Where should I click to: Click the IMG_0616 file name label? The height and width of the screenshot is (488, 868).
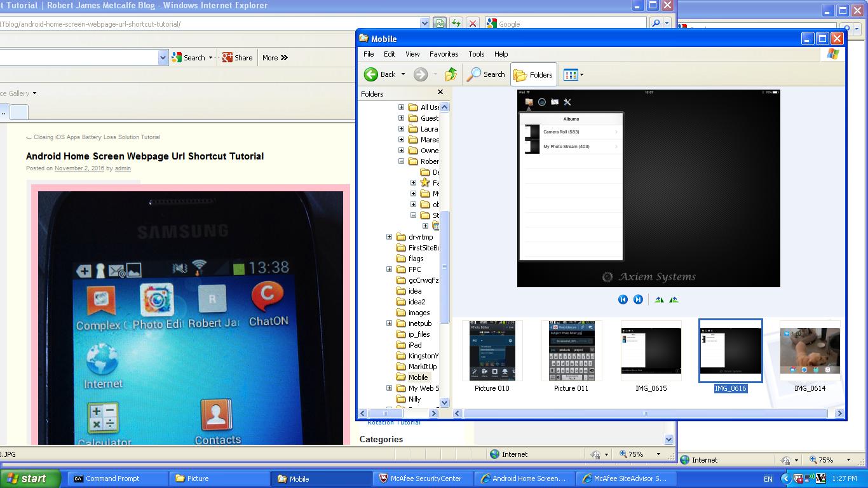pyautogui.click(x=730, y=388)
